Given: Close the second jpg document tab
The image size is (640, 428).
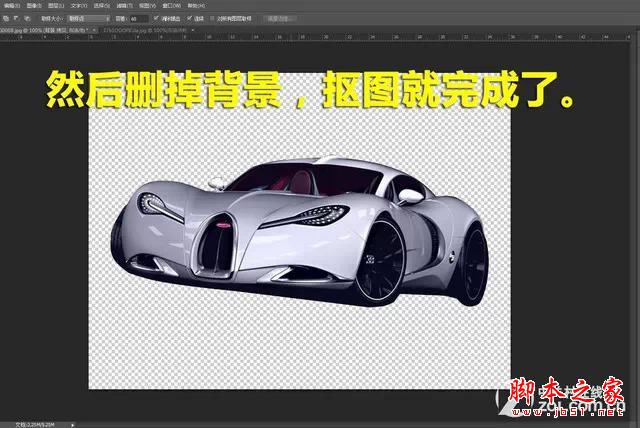Looking at the screenshot, I should (193, 30).
